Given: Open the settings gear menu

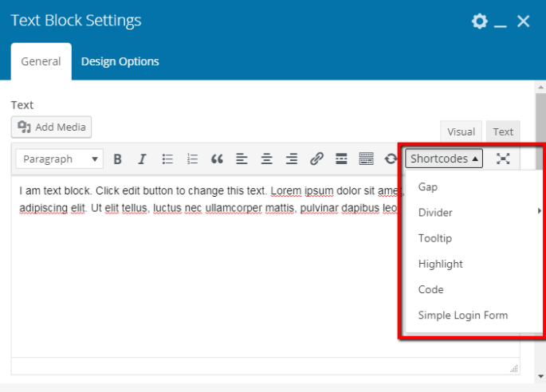Looking at the screenshot, I should 479,22.
